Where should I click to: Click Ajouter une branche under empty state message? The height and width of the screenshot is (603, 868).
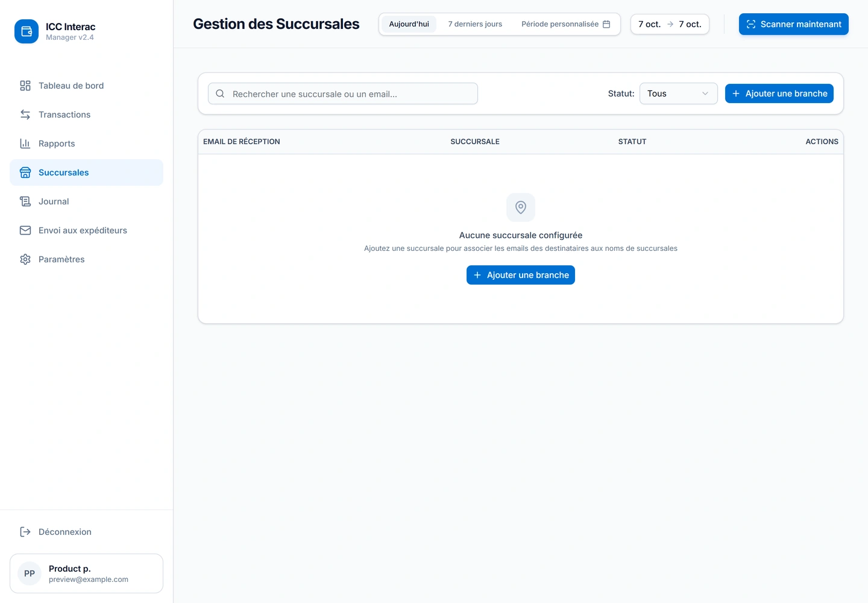tap(521, 275)
